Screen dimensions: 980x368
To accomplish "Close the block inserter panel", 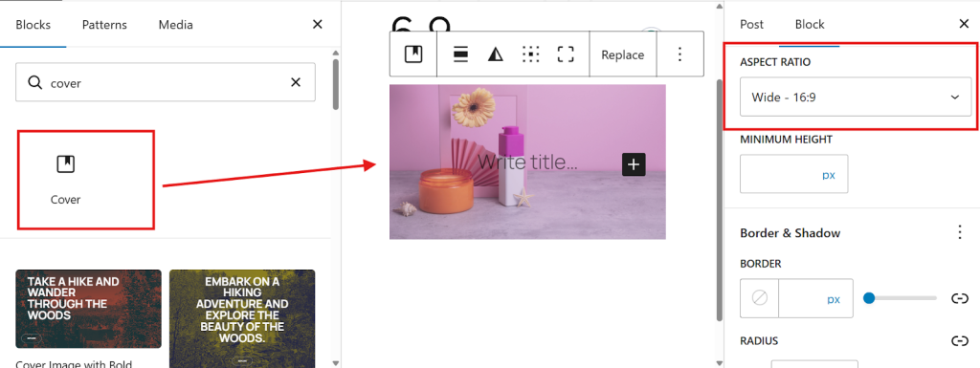I will (x=318, y=24).
